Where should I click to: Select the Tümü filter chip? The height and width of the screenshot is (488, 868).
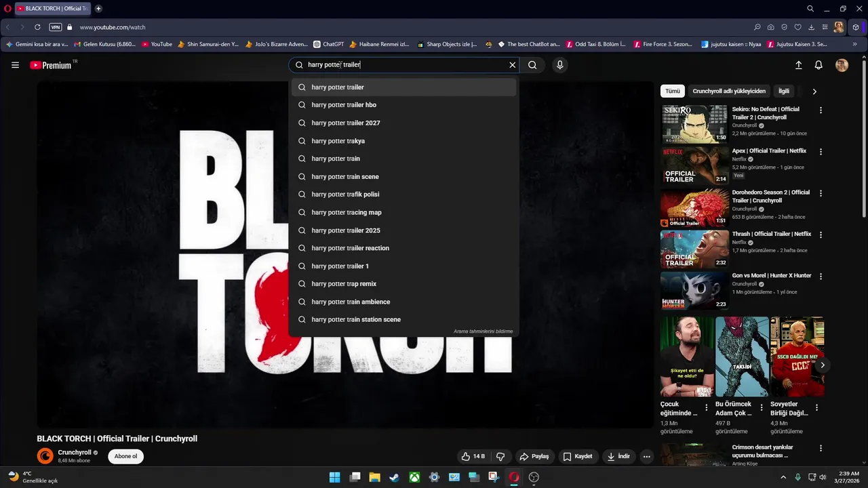point(672,91)
